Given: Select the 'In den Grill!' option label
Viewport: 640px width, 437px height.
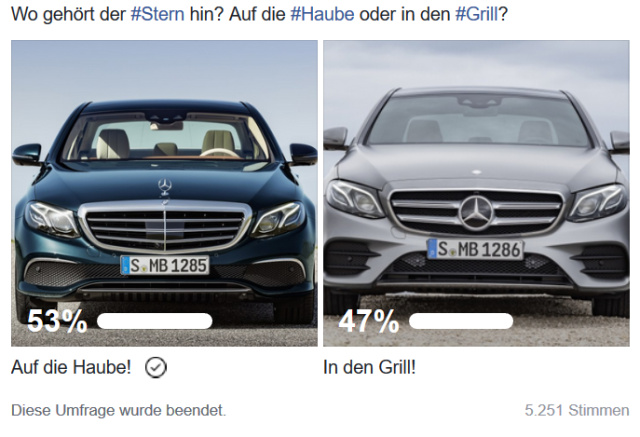Looking at the screenshot, I should [x=369, y=367].
